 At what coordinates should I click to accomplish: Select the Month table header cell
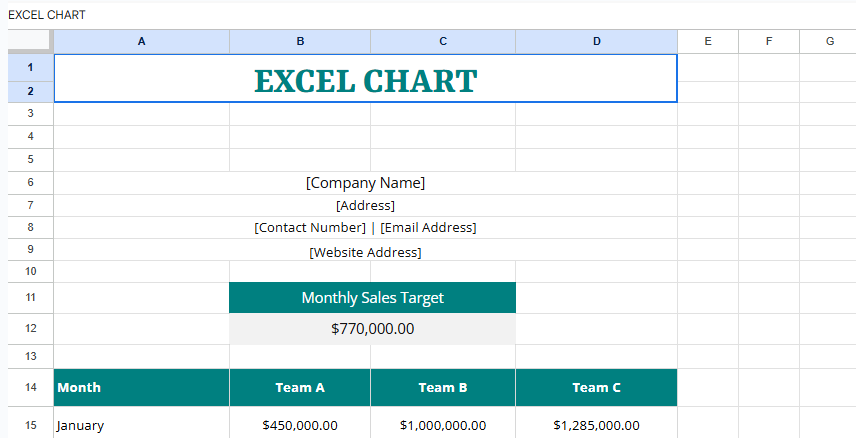[141, 388]
